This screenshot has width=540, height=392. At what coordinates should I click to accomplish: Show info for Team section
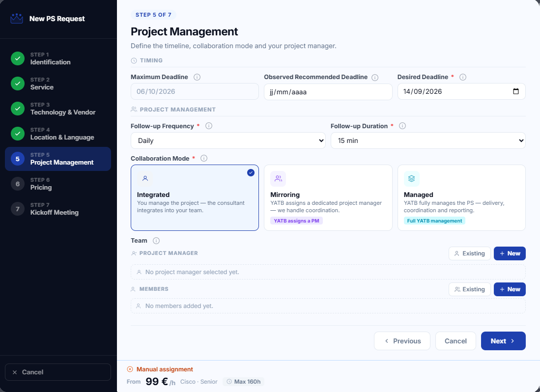[156, 241]
